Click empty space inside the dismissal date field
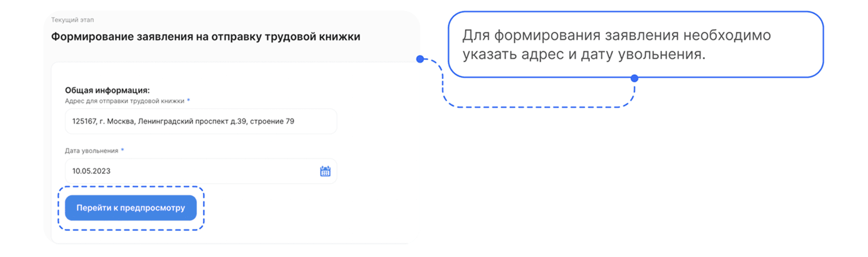This screenshot has height=257, width=868. tap(210, 171)
